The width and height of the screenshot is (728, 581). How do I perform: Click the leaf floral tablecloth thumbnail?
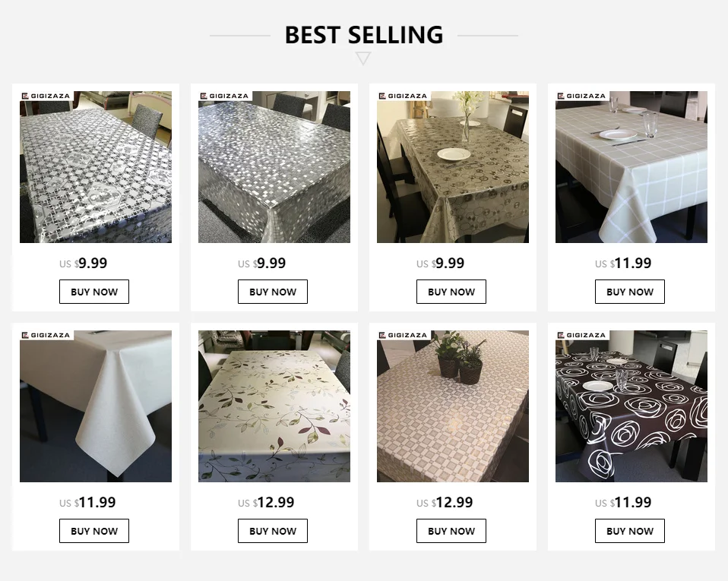pos(274,406)
